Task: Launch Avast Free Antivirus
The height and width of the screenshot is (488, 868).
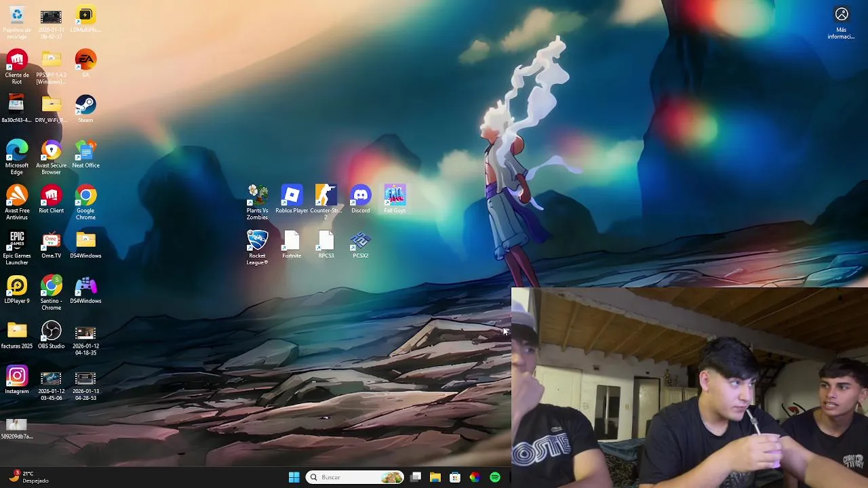Action: pyautogui.click(x=17, y=203)
